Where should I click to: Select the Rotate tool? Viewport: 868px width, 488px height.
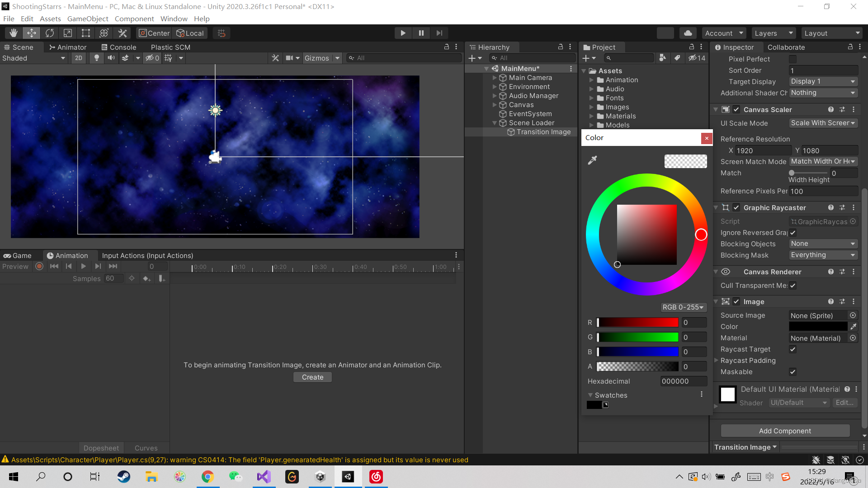(50, 33)
